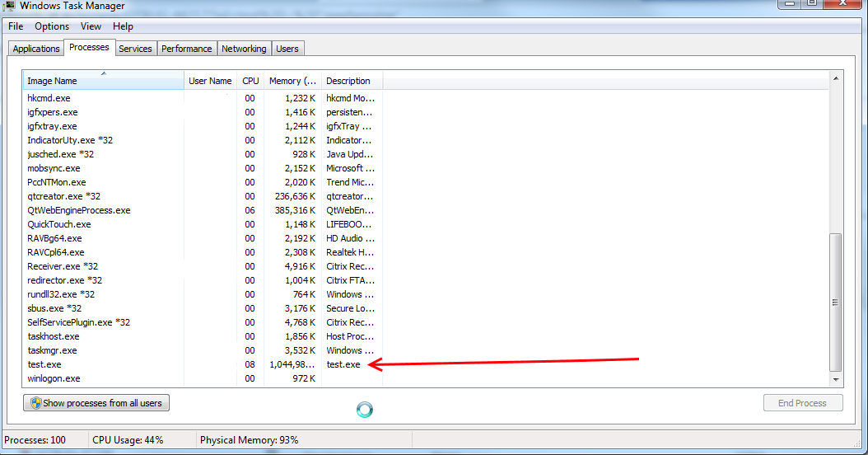Select the taskhost.exe process
This screenshot has height=455, width=868.
pyautogui.click(x=54, y=336)
